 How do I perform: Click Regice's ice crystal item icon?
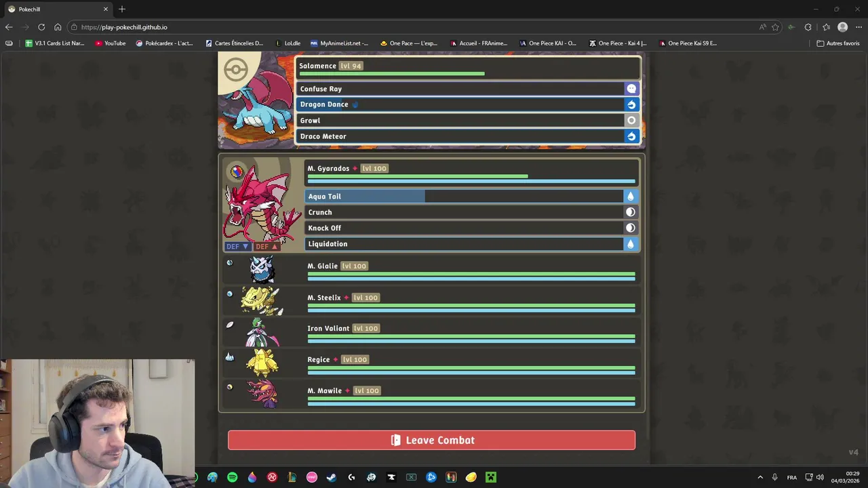pos(229,357)
